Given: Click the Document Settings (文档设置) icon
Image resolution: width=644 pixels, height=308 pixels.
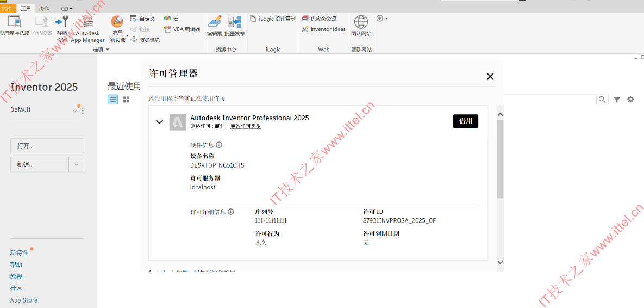Looking at the screenshot, I should click(42, 26).
